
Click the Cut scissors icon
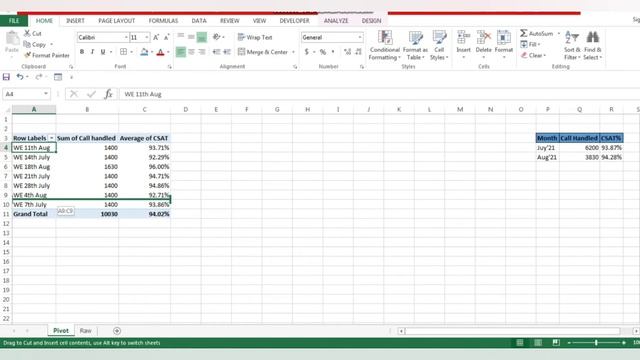point(27,33)
